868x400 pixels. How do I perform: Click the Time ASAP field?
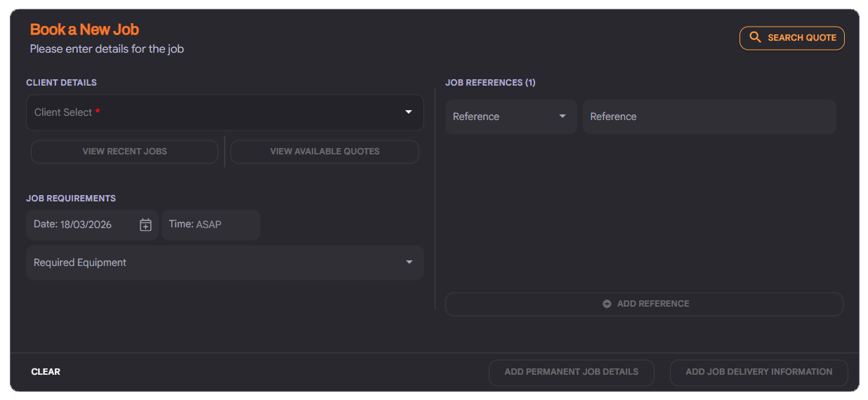211,225
